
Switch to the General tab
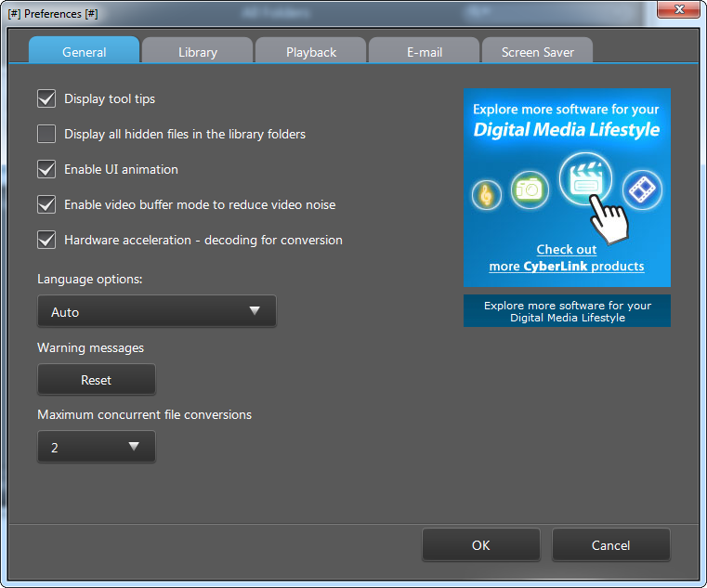tap(84, 50)
